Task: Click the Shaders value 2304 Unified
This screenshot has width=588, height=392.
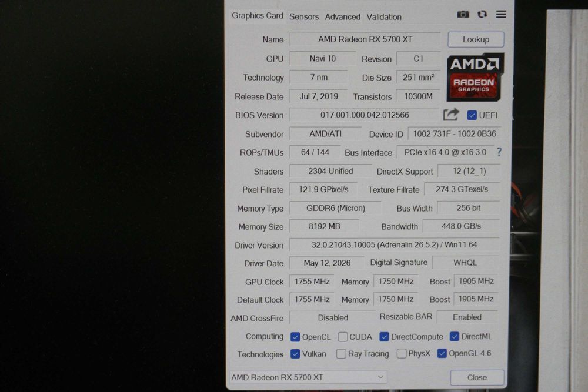Action: pyautogui.click(x=330, y=171)
